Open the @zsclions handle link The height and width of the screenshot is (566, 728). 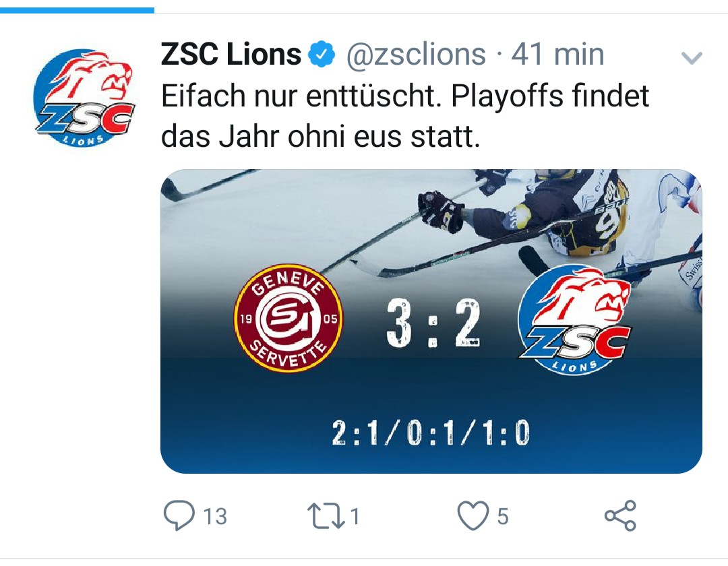pos(416,55)
